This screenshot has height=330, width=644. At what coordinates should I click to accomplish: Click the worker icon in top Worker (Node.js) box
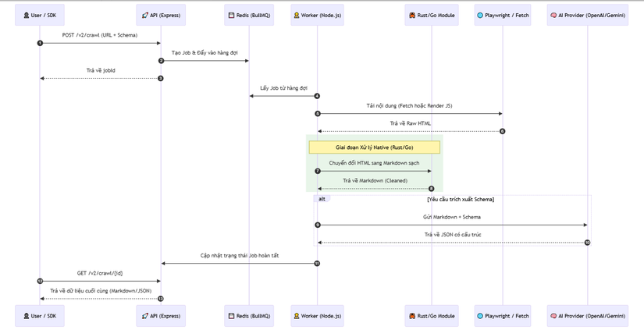click(296, 15)
